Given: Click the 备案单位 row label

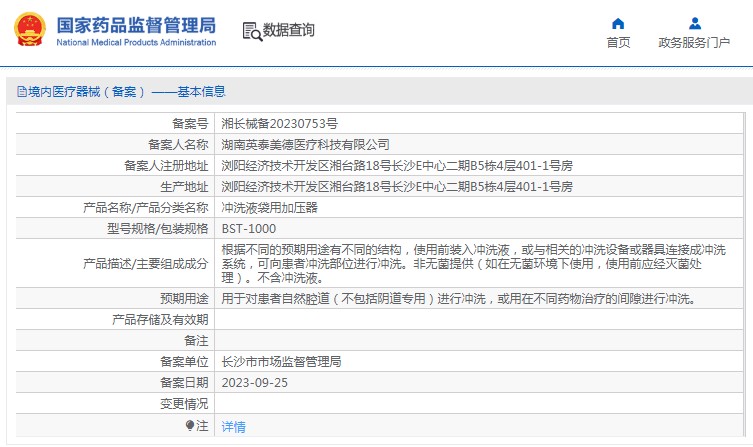Looking at the screenshot, I should pyautogui.click(x=184, y=362).
